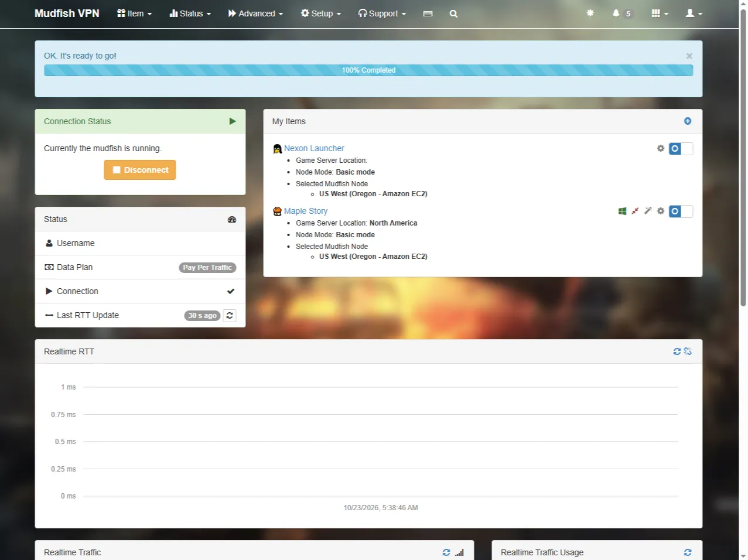
Task: Open the Status dropdown menu
Action: (x=190, y=13)
